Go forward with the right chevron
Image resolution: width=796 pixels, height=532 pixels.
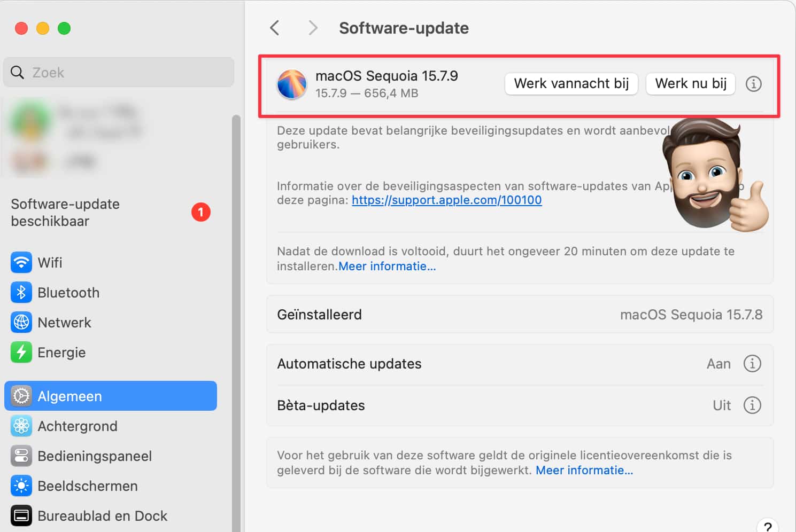[313, 28]
